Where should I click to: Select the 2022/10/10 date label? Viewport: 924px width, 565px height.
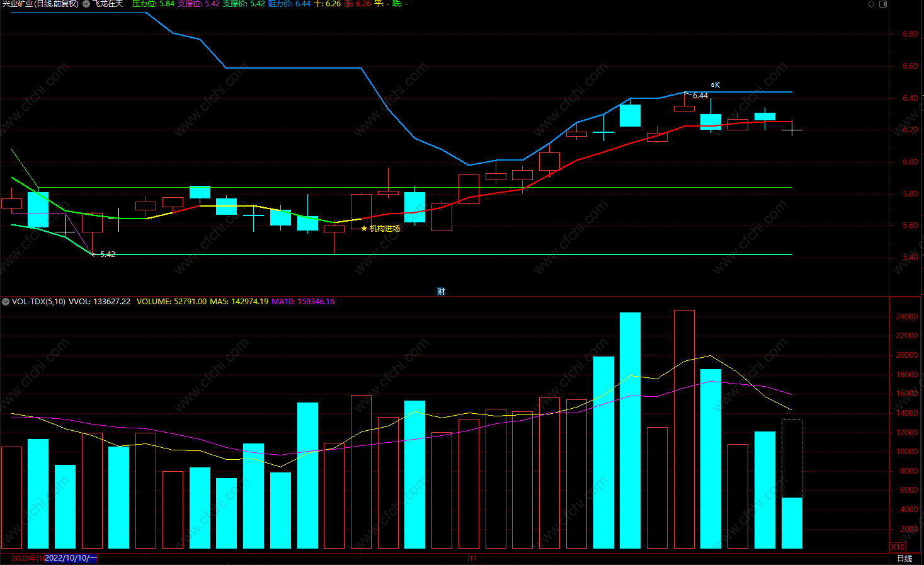71,558
